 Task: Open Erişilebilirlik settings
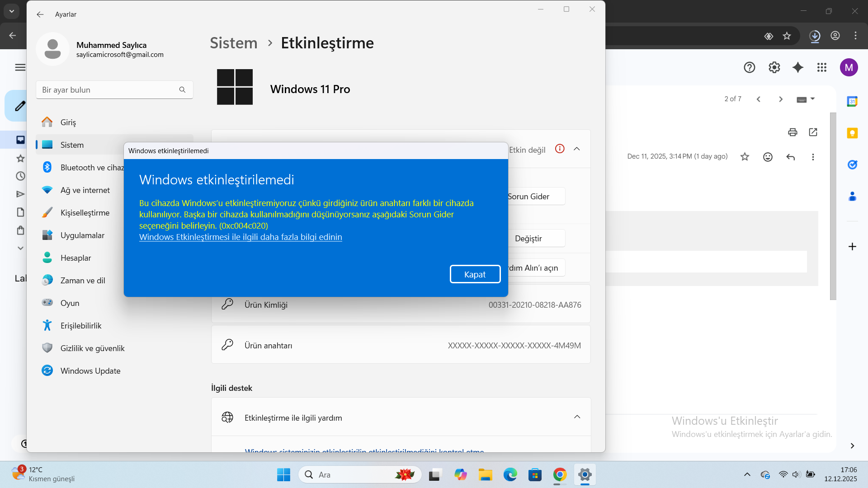click(114, 326)
